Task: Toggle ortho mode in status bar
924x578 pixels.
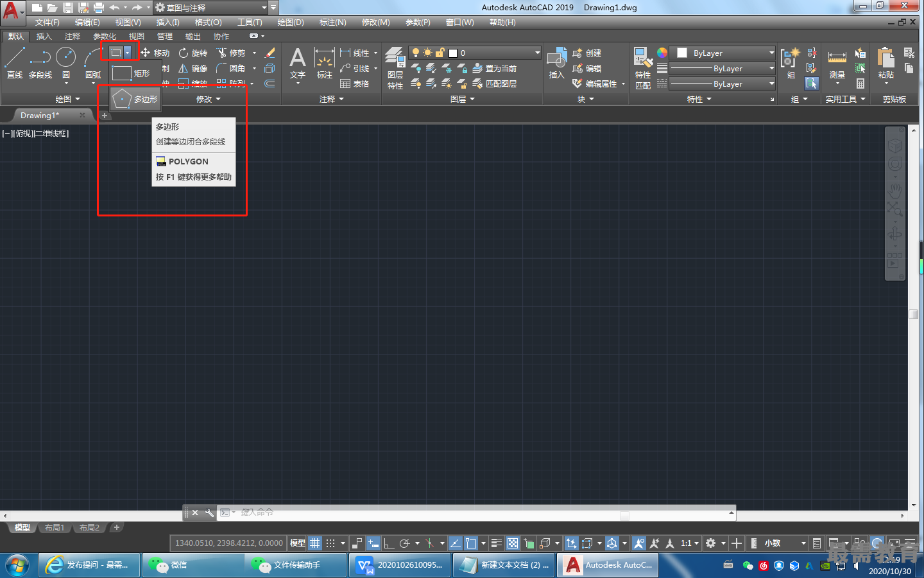Action: point(389,543)
